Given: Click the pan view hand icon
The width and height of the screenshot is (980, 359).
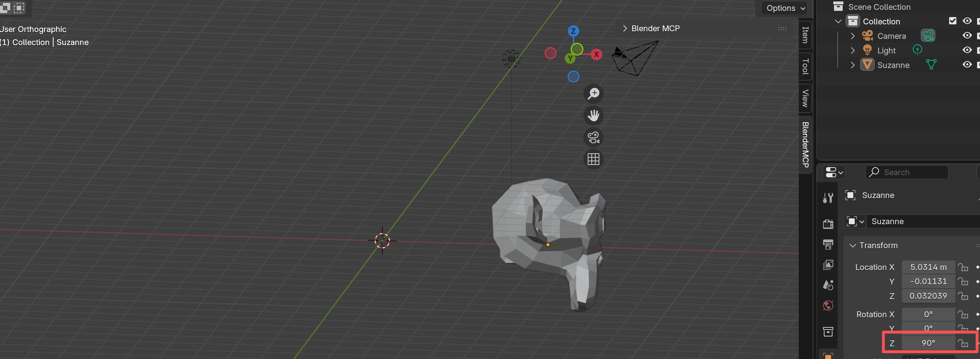Looking at the screenshot, I should pyautogui.click(x=593, y=115).
